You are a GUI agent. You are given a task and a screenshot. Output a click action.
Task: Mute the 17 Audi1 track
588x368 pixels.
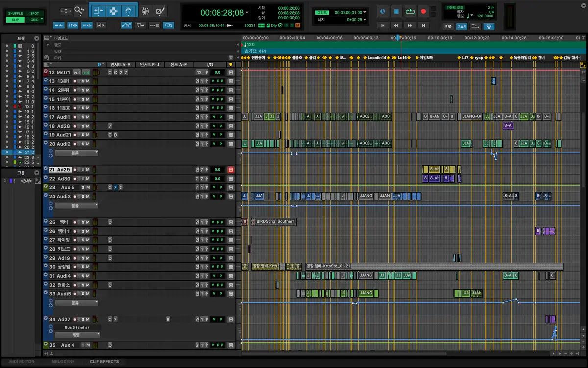tap(88, 117)
